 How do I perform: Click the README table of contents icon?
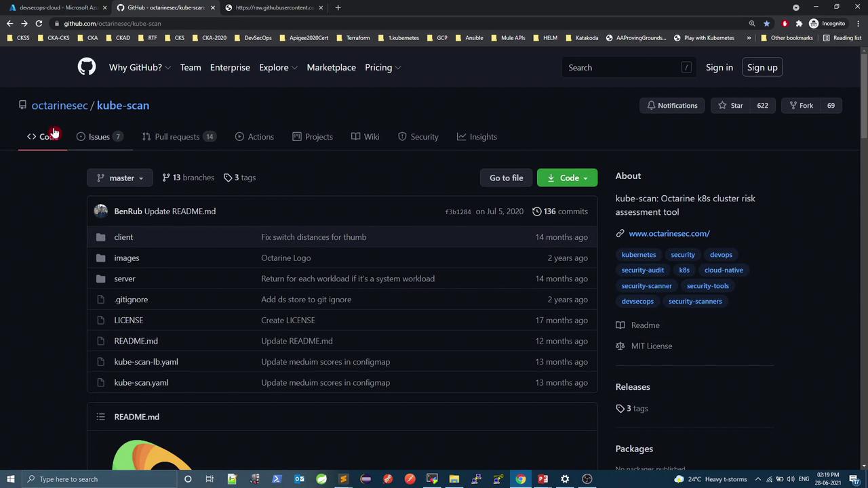tap(100, 417)
